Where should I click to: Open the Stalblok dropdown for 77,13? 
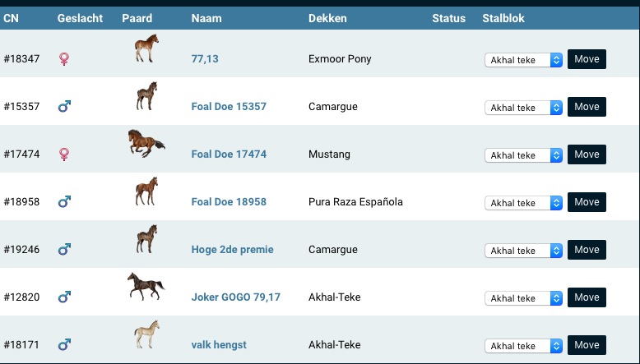pos(523,60)
